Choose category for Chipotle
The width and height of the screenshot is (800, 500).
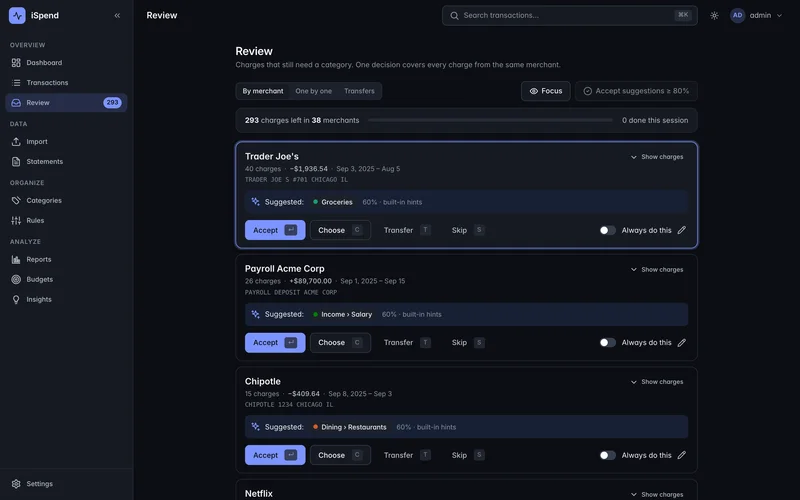tap(340, 455)
